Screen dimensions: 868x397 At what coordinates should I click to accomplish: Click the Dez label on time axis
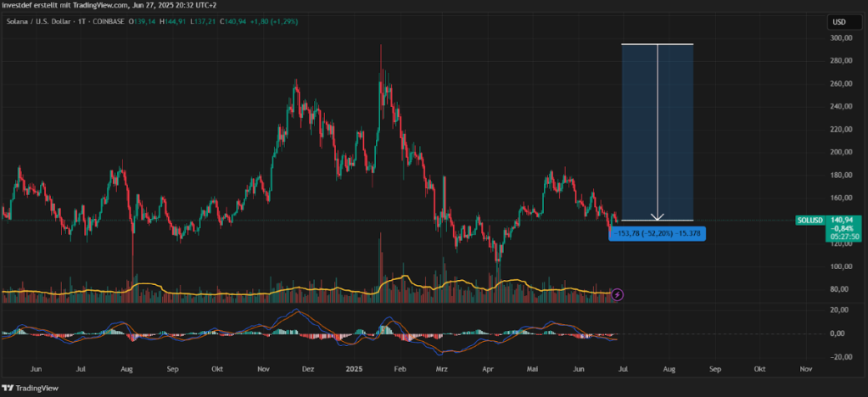308,370
